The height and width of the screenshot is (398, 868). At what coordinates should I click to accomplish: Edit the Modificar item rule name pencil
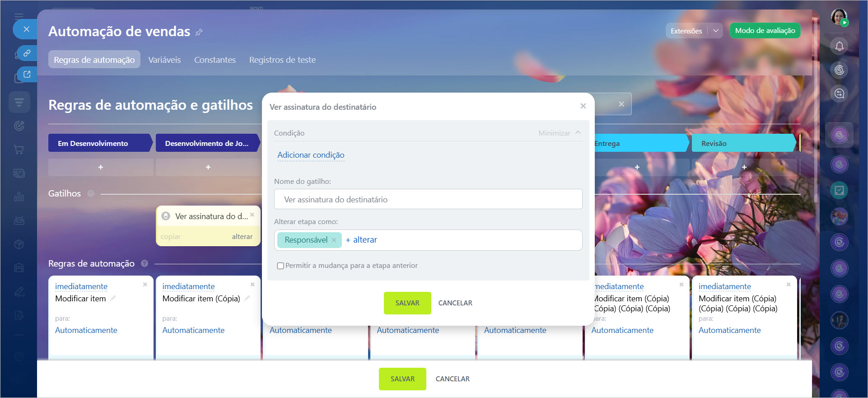tap(113, 299)
